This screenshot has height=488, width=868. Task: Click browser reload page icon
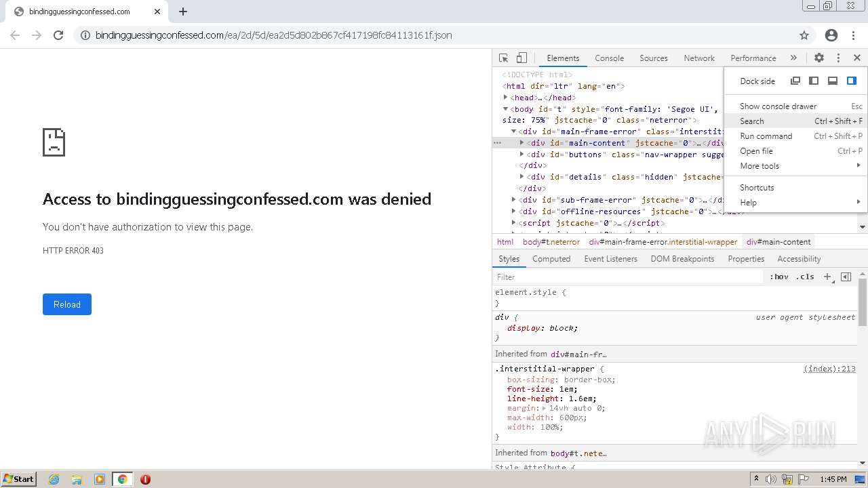pos(58,35)
